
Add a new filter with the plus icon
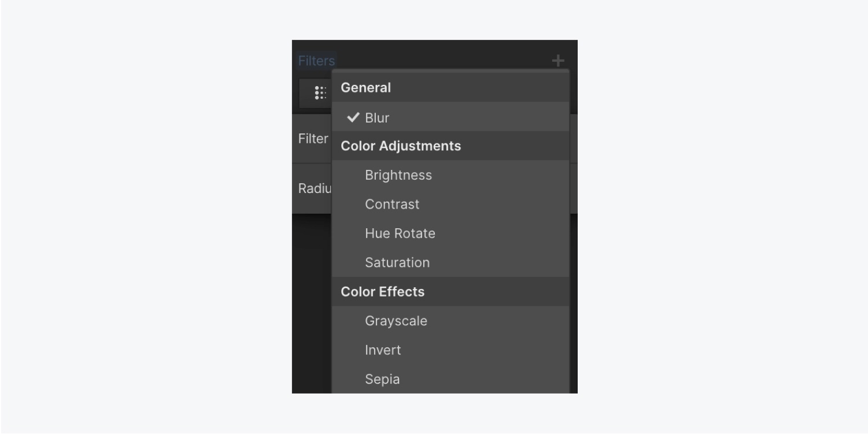(x=558, y=61)
